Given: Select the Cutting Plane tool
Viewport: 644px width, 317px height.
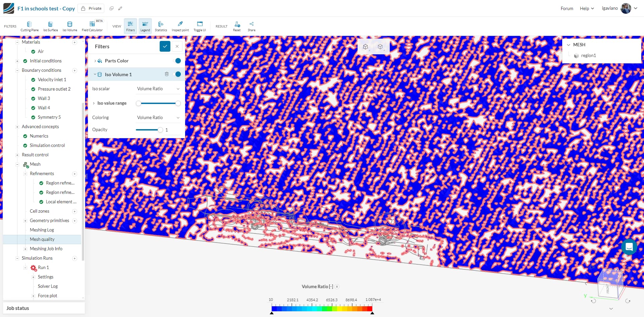Looking at the screenshot, I should (29, 26).
